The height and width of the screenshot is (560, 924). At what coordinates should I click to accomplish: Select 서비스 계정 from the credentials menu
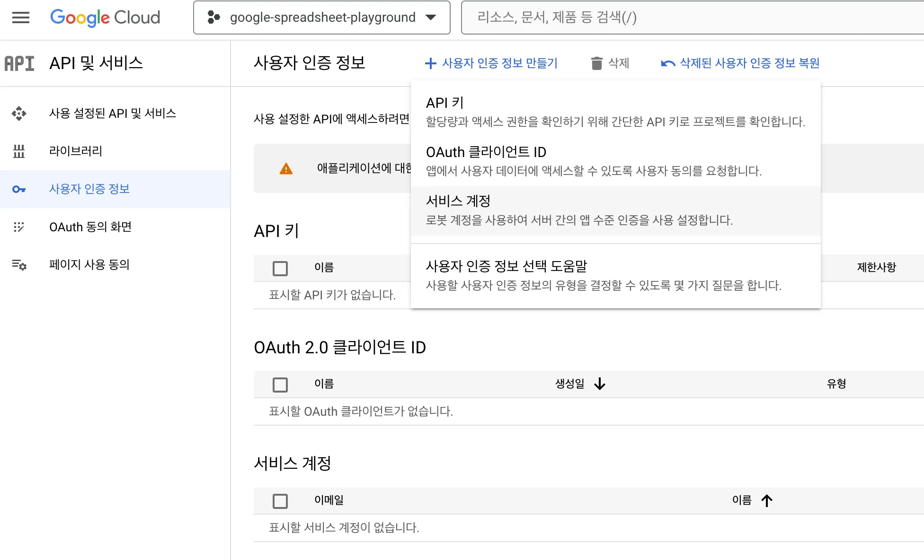point(458,201)
